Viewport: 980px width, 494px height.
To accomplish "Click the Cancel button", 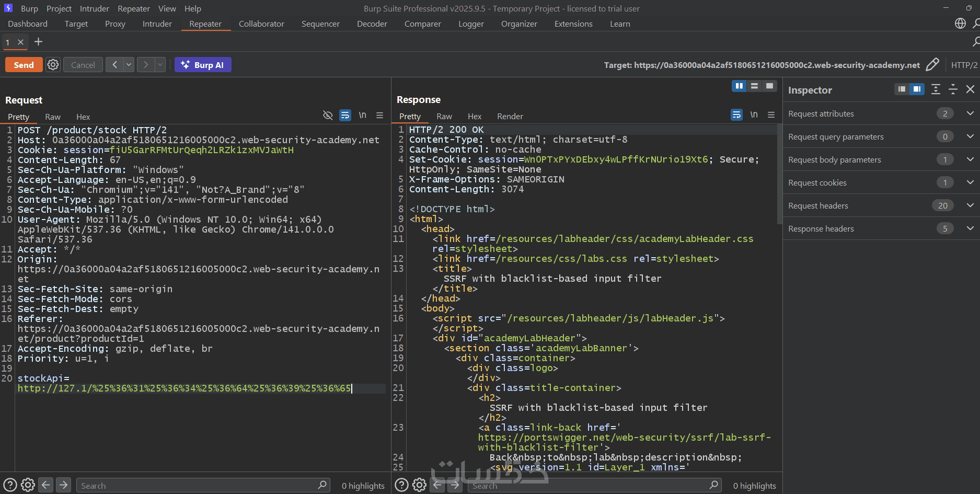I will [83, 65].
